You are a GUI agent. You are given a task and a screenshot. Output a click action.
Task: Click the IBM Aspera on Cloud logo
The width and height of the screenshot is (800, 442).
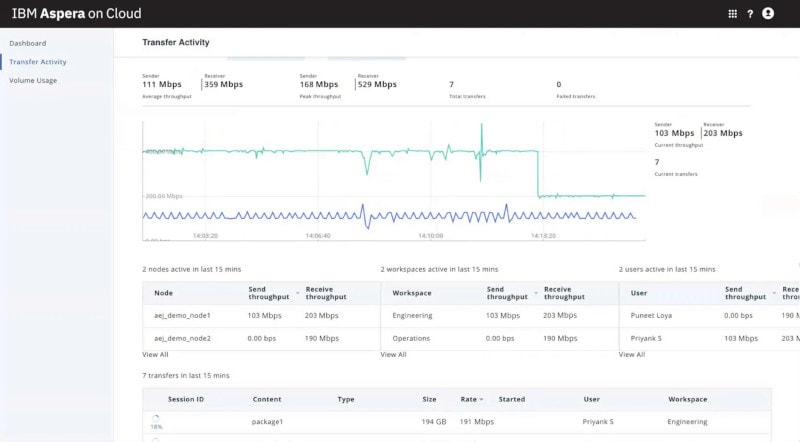tap(77, 14)
